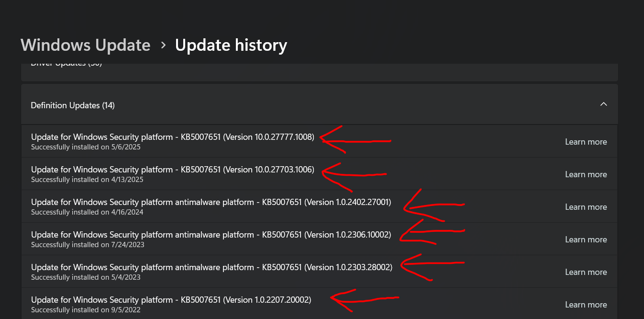Open Learn more for version 10.0.27703.1006
The image size is (644, 319).
586,174
